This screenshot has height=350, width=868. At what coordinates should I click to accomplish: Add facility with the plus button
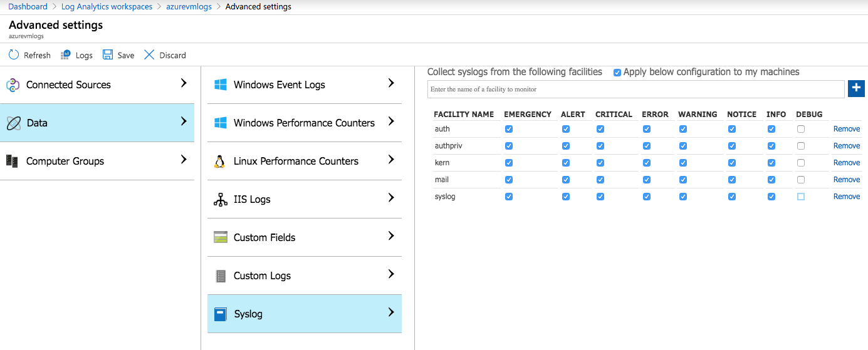pos(856,89)
